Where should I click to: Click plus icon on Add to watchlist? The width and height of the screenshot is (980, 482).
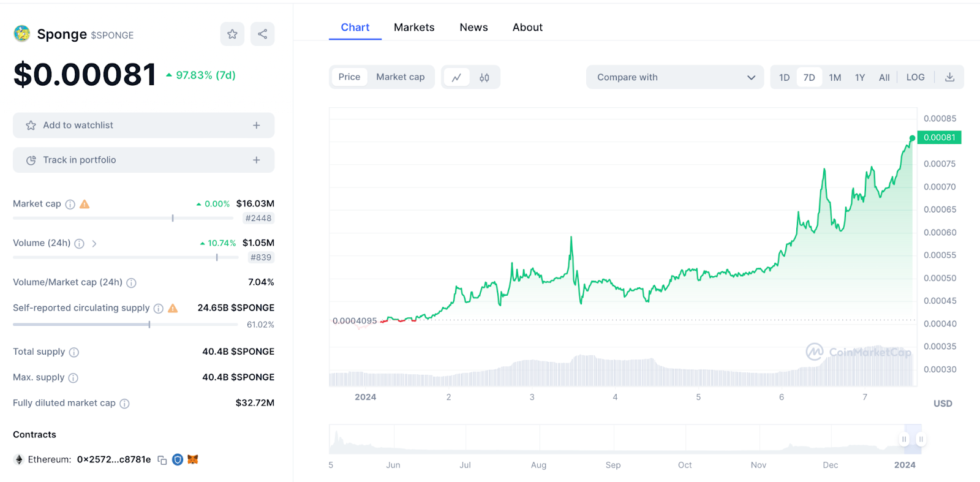tap(257, 126)
